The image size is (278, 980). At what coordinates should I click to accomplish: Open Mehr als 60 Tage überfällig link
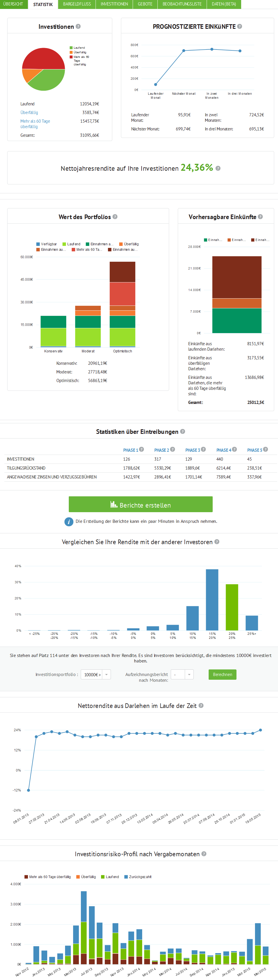[x=35, y=124]
